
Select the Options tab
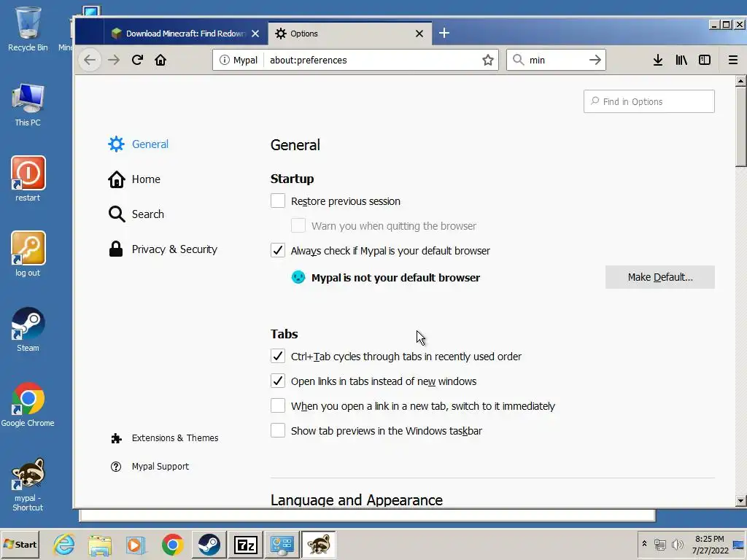pos(350,34)
